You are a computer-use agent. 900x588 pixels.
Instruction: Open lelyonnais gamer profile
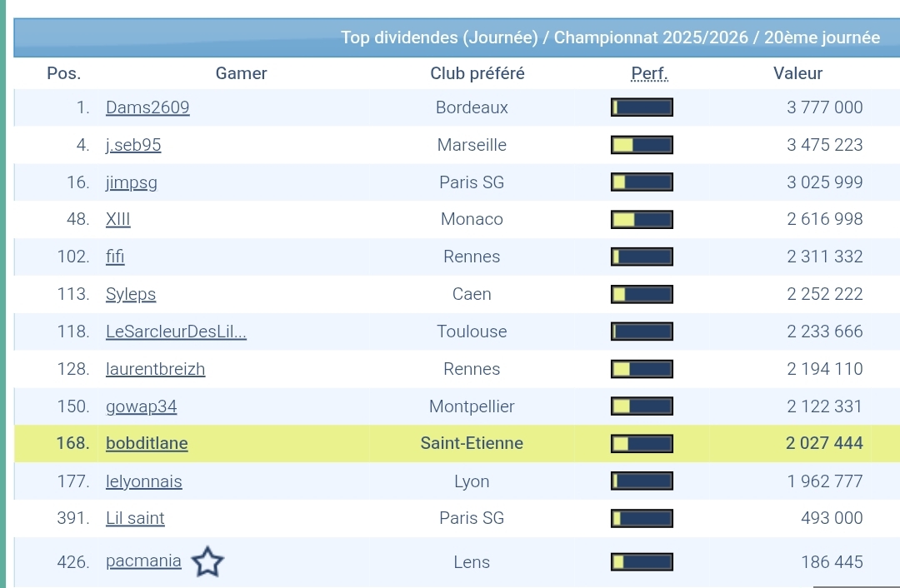144,481
